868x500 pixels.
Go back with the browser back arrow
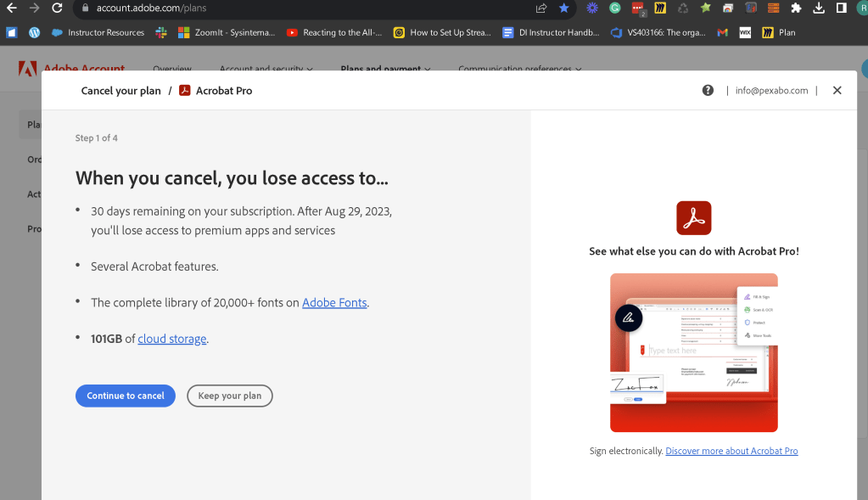[12, 8]
